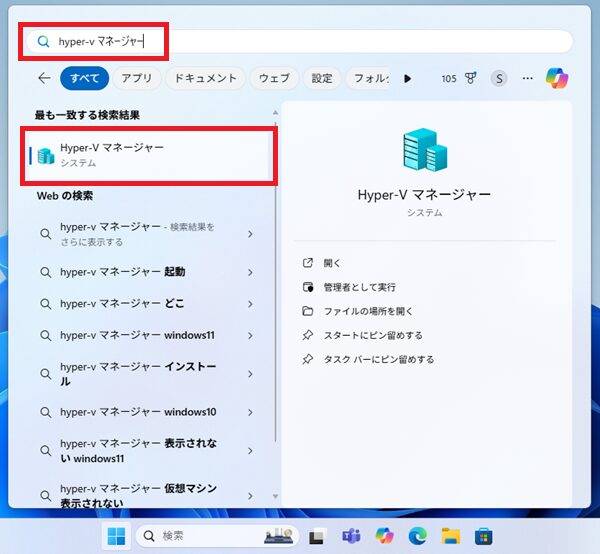This screenshot has width=600, height=554.
Task: Click the folder icon beside ファイルの場所を開く
Action: pos(308,311)
